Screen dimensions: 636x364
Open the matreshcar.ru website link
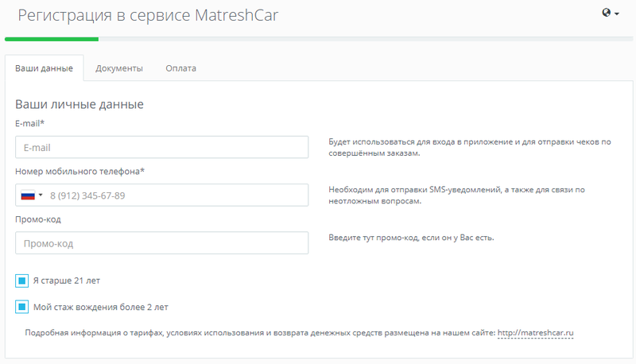535,332
